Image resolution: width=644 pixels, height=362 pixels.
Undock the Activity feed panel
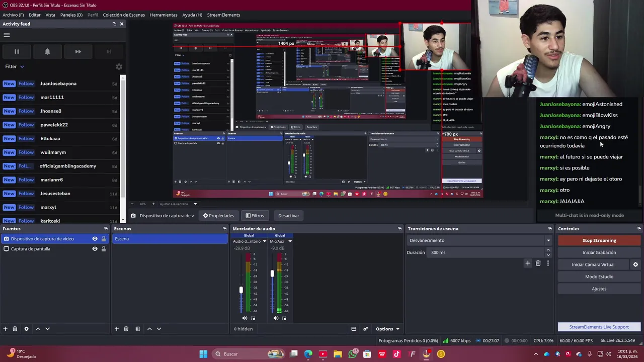[114, 24]
